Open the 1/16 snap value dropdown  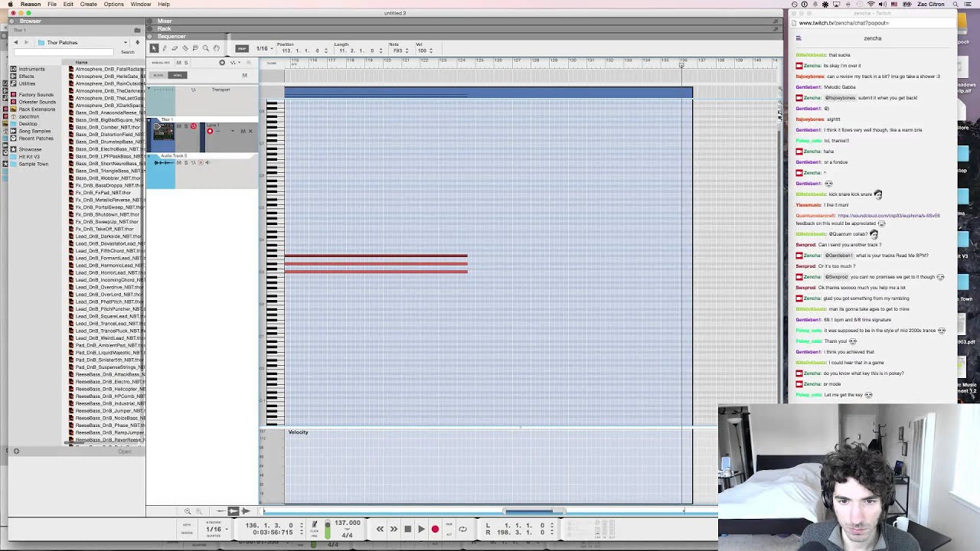(263, 48)
